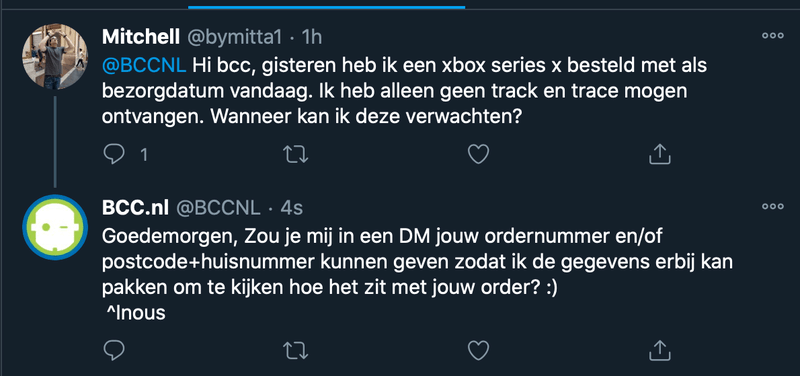The image size is (800, 376).
Task: Open the BCC.nl display name profile
Action: click(x=135, y=208)
